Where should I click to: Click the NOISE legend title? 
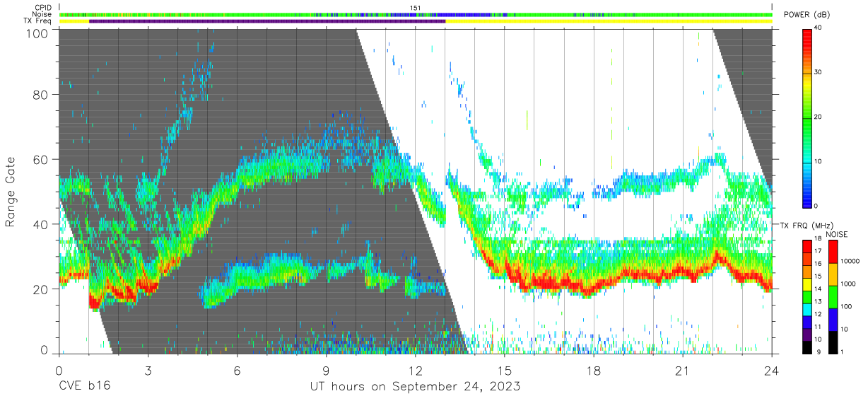pyautogui.click(x=837, y=234)
